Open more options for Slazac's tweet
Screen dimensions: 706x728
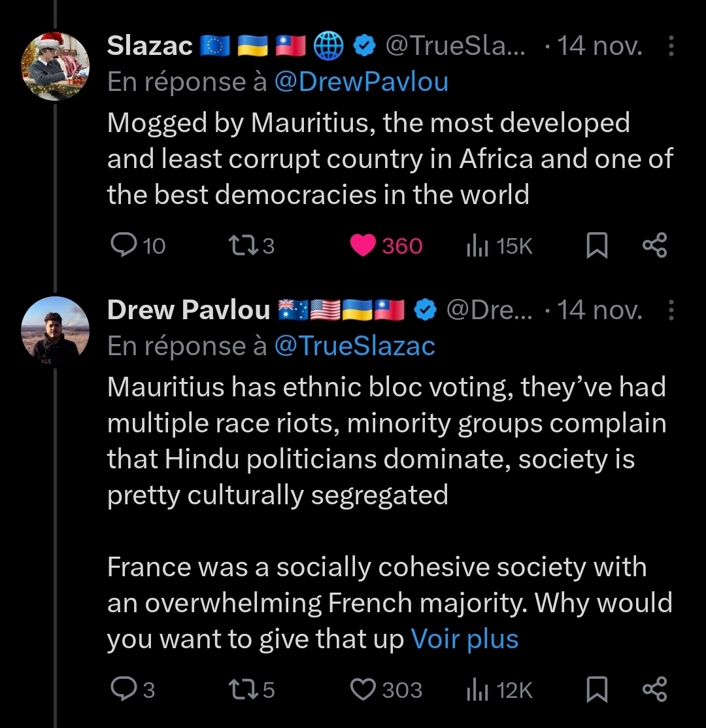coord(671,46)
